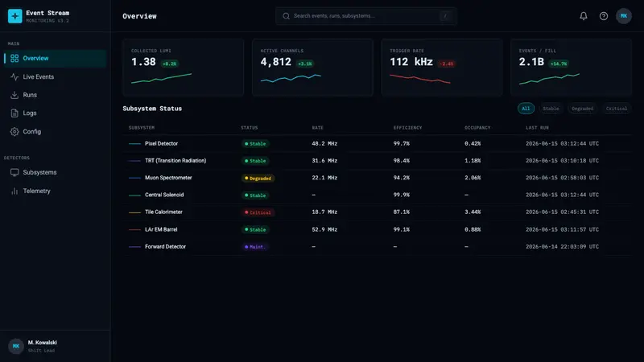
Task: Select the Pixel Detector row name
Action: coord(162,144)
